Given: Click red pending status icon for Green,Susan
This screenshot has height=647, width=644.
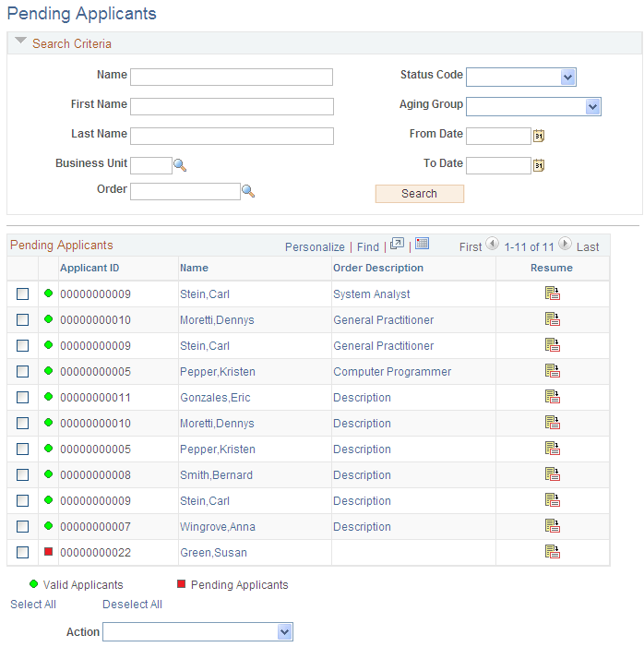Looking at the screenshot, I should coord(48,551).
